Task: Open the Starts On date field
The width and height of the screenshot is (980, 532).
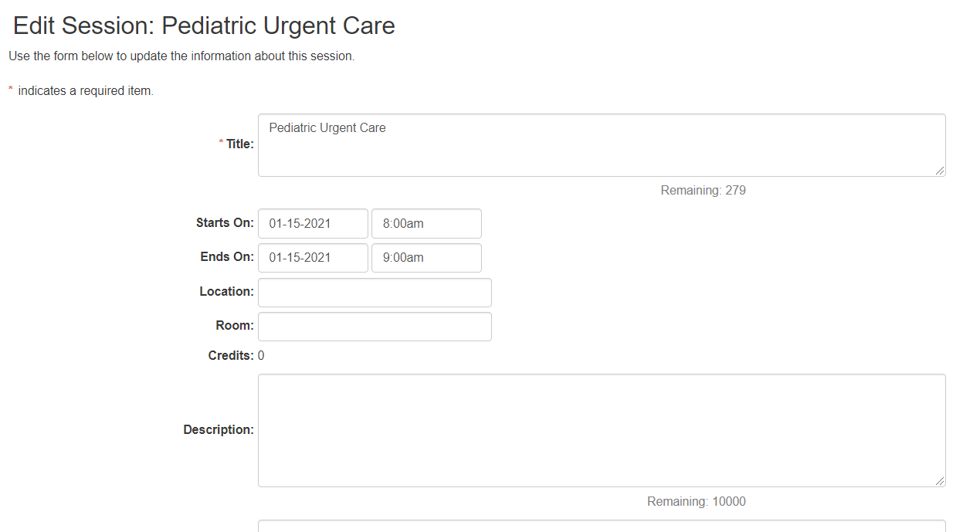Action: (313, 224)
